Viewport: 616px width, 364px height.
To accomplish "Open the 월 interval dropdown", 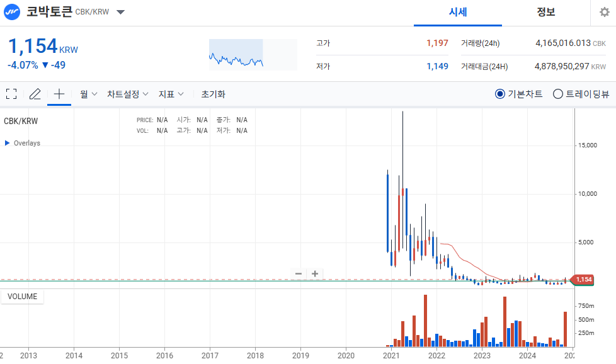I will pyautogui.click(x=88, y=94).
